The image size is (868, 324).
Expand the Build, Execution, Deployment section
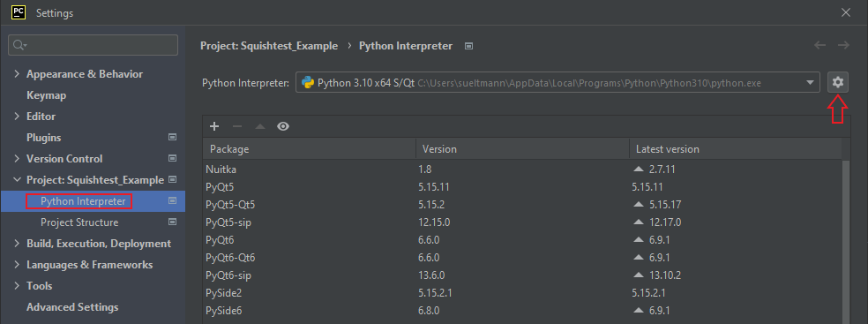(x=17, y=244)
